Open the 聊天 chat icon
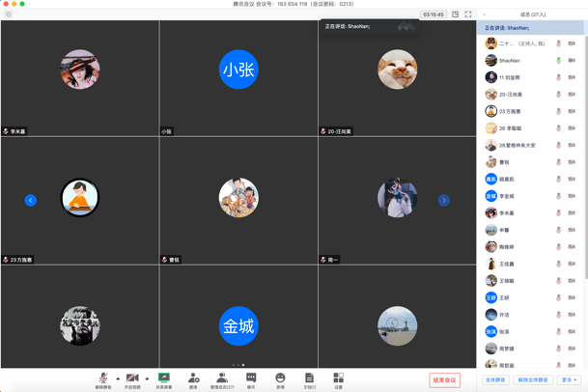This screenshot has height=392, width=588. 251,378
